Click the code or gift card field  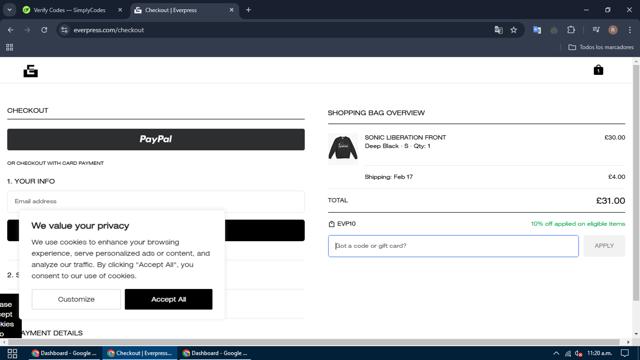(x=453, y=246)
